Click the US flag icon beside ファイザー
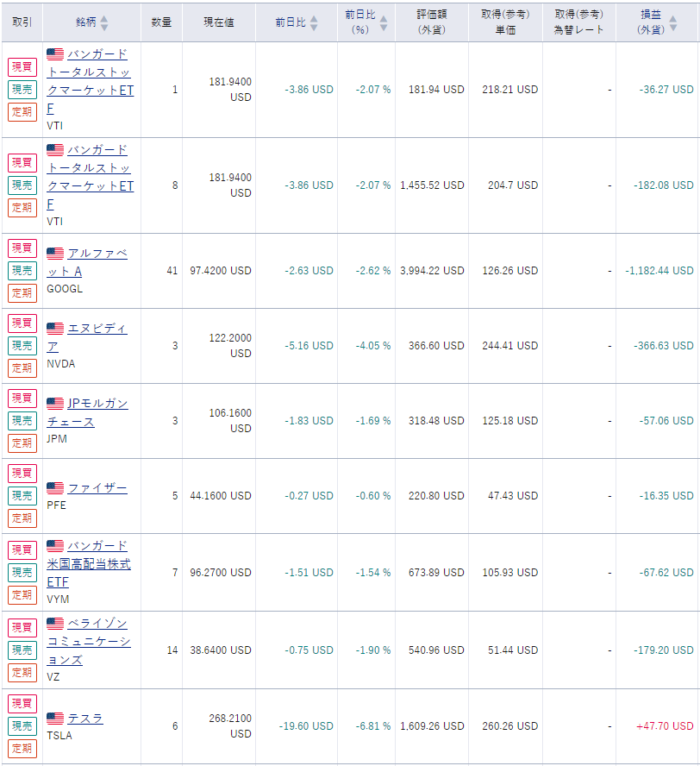 (x=55, y=487)
